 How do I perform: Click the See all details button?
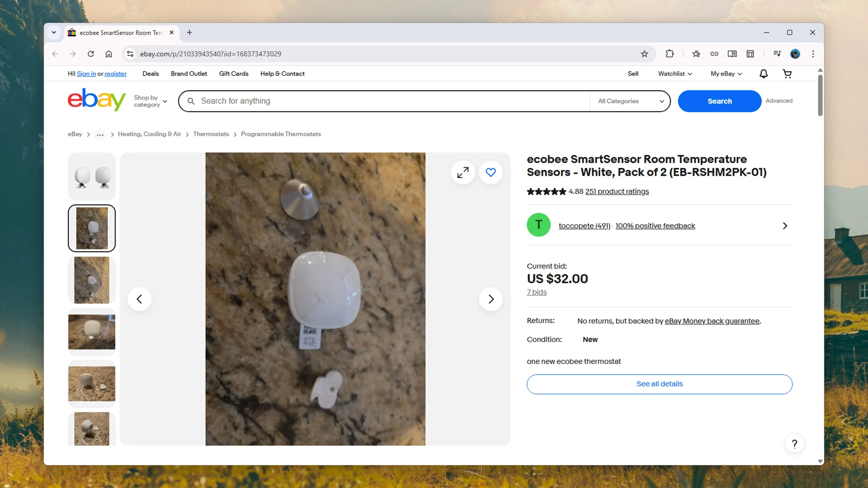pos(659,384)
